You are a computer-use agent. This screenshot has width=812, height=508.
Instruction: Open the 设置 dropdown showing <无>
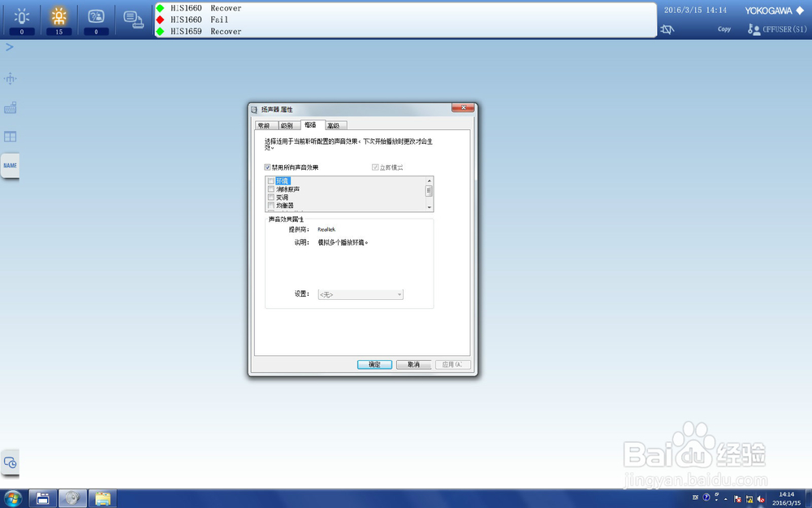[361, 294]
